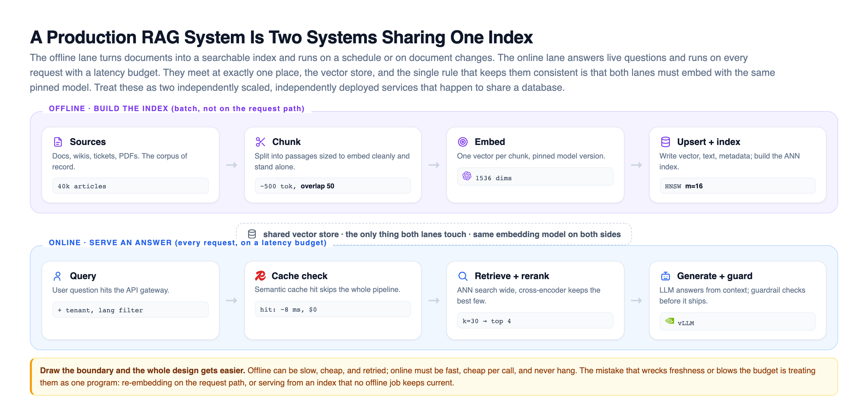
Task: Click the Embed target icon
Action: [x=463, y=142]
